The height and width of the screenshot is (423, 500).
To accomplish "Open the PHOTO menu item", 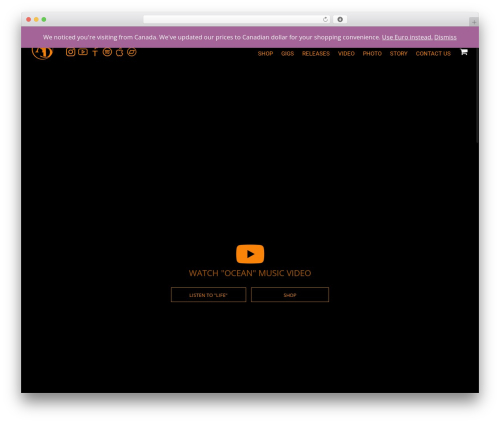I will [x=372, y=54].
